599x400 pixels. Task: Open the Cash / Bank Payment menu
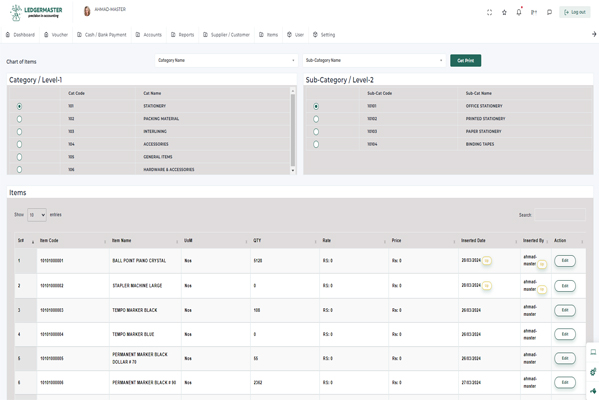click(x=102, y=35)
